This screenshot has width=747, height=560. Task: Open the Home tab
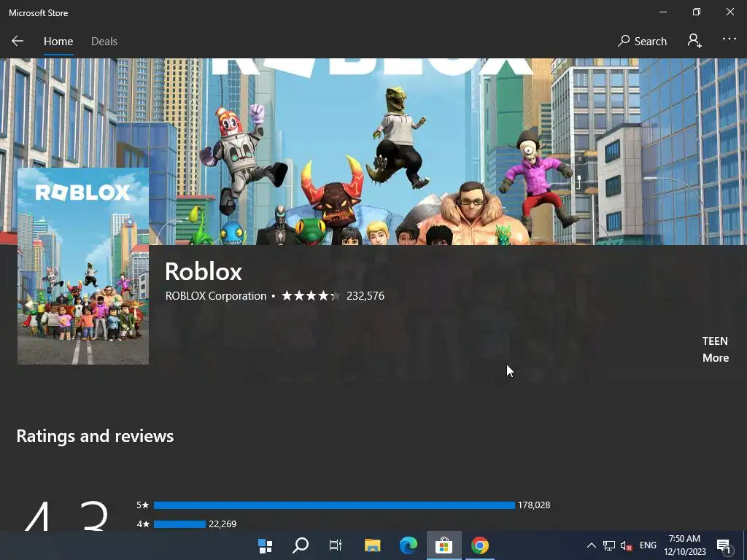tap(58, 42)
